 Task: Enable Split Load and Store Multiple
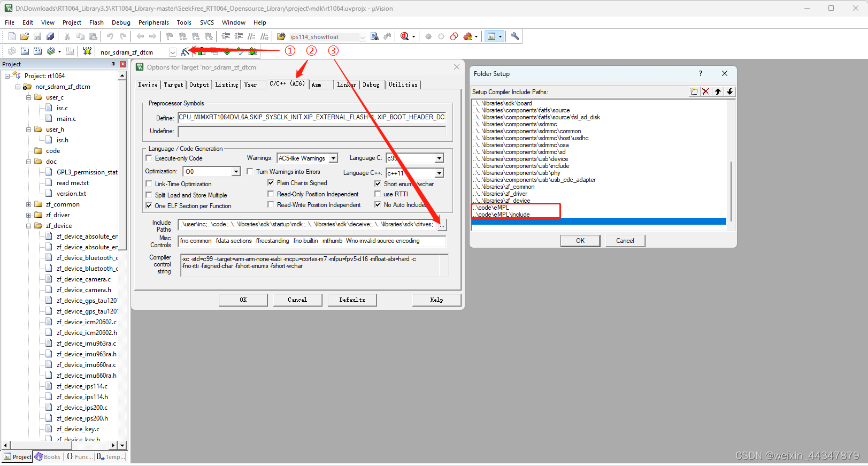[149, 195]
